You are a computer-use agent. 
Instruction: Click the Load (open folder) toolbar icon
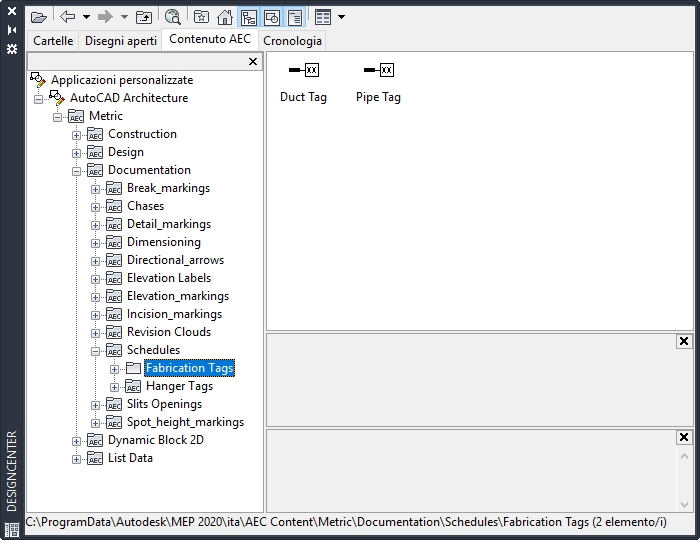coord(39,17)
